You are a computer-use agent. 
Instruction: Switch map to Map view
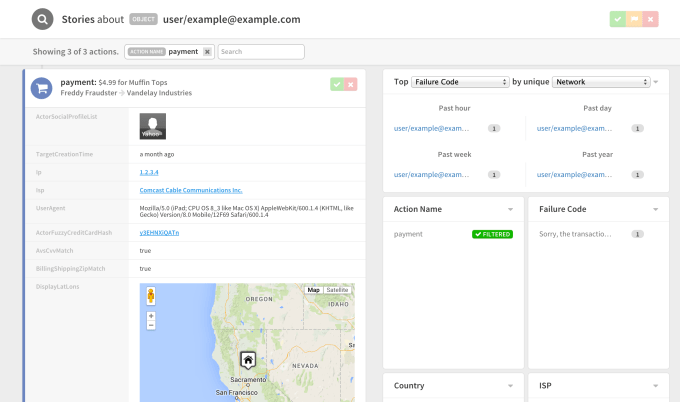pyautogui.click(x=314, y=290)
